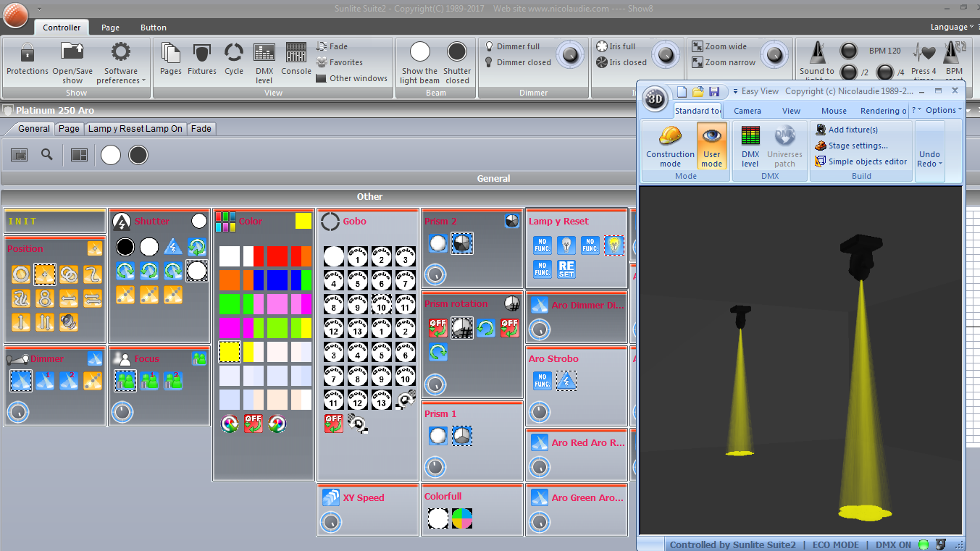Enable Iris full
Screen dimensions: 980x551
[x=616, y=46]
